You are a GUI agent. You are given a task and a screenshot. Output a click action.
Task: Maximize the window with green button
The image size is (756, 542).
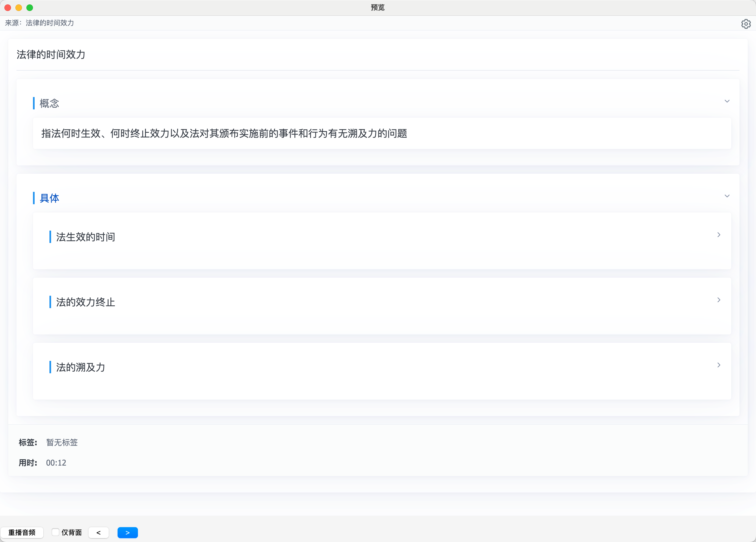pos(30,7)
